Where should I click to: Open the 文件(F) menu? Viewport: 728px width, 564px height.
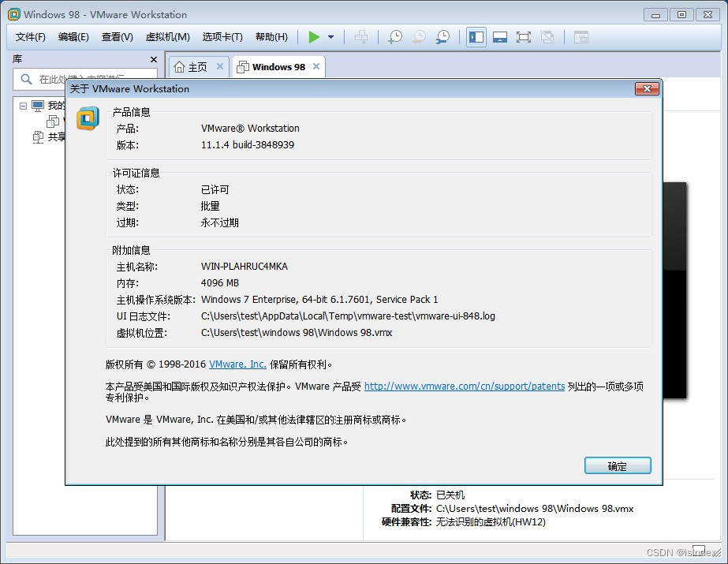tap(30, 37)
